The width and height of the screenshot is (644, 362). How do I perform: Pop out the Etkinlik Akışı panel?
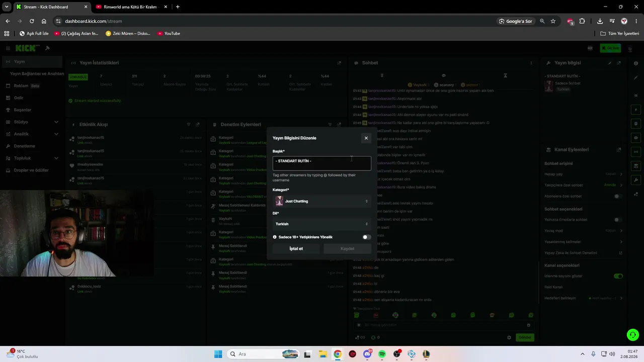(198, 124)
